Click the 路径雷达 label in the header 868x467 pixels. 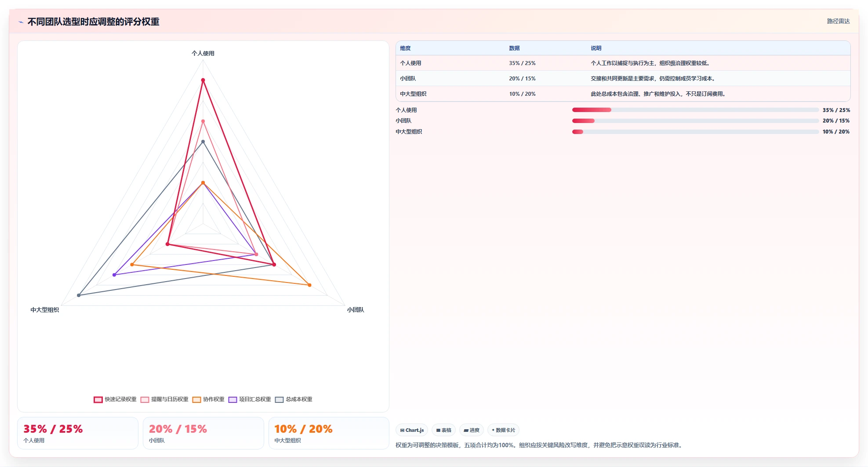coord(838,21)
